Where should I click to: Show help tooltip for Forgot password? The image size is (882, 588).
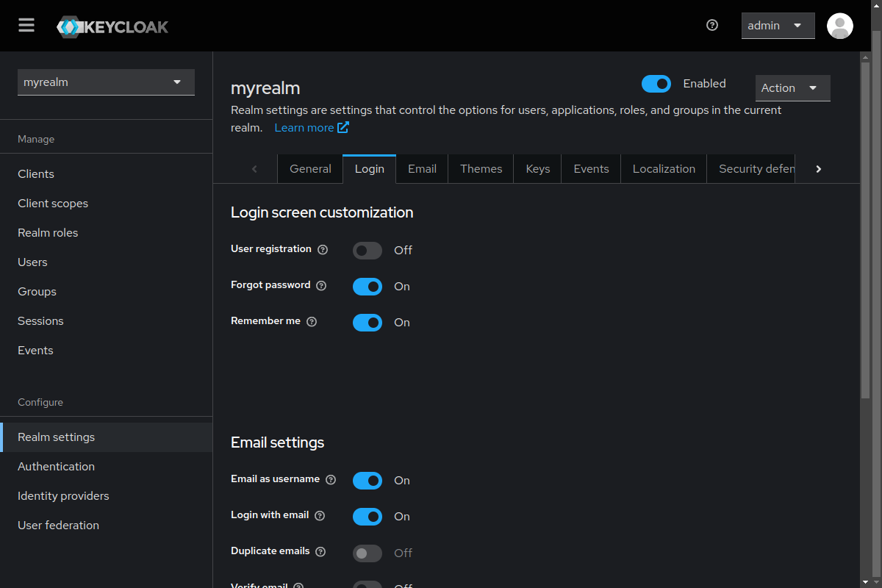pyautogui.click(x=321, y=286)
